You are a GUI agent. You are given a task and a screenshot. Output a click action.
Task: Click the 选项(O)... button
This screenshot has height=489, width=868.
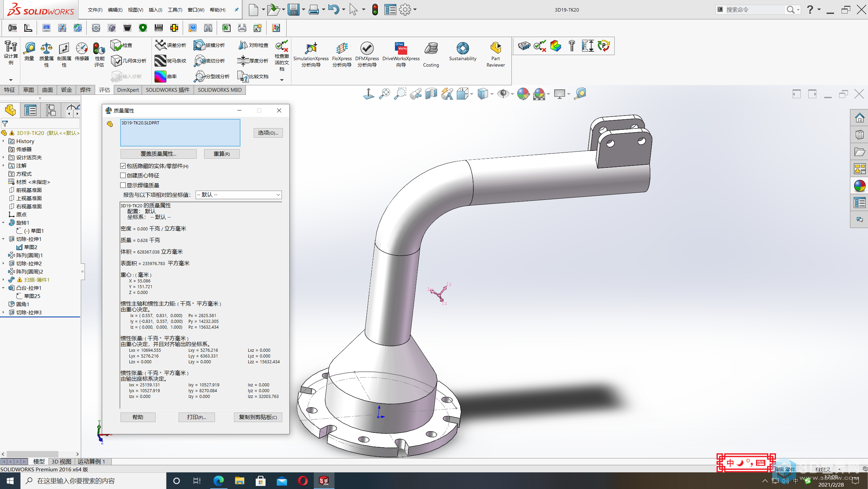pos(268,133)
